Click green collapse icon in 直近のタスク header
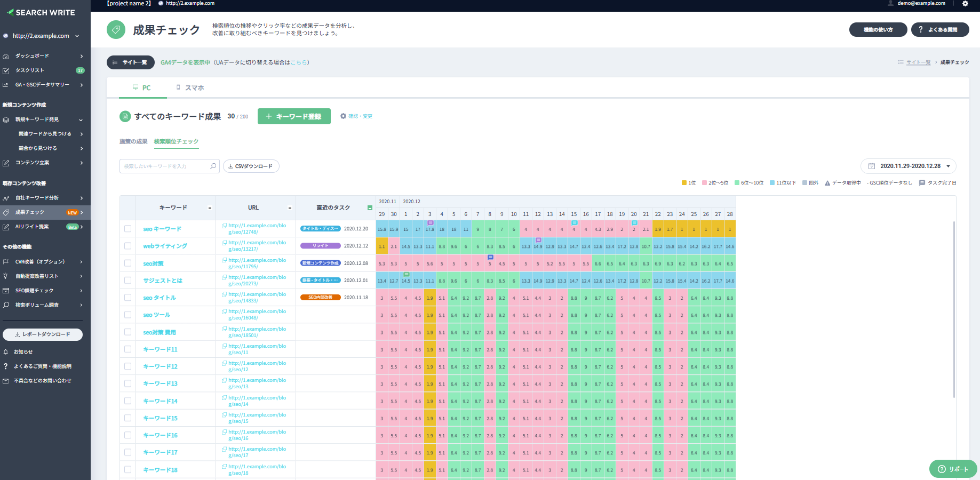Viewport: 980px width, 480px height. click(x=370, y=208)
